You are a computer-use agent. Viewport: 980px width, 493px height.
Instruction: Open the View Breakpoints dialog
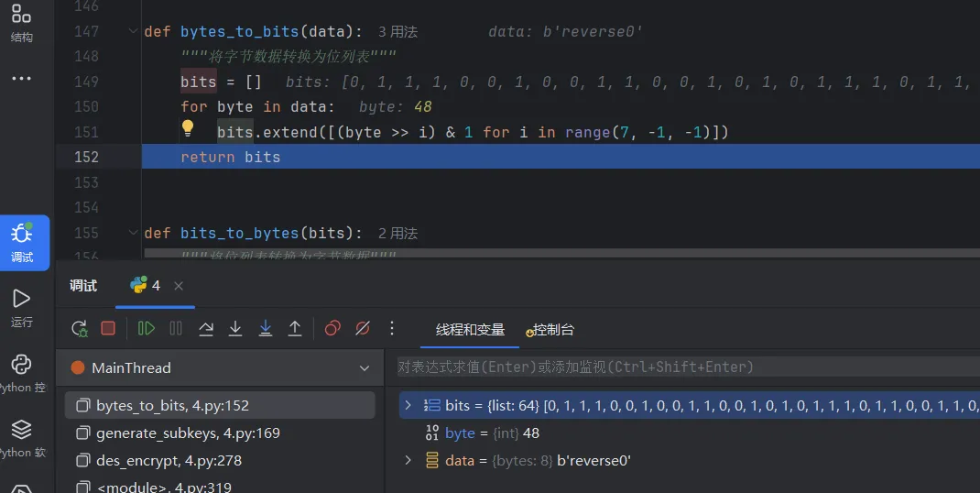coord(332,328)
